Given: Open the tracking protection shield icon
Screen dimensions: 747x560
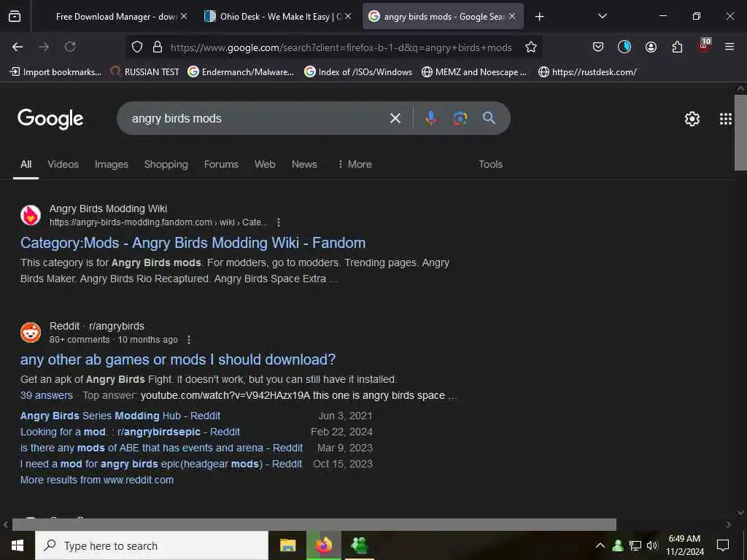Looking at the screenshot, I should pos(137,47).
